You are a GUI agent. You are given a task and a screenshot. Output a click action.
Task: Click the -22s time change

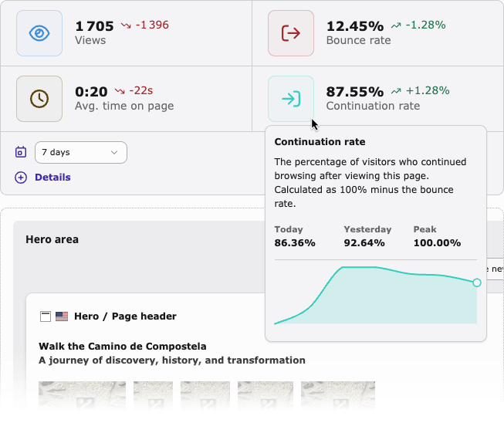pyautogui.click(x=141, y=90)
